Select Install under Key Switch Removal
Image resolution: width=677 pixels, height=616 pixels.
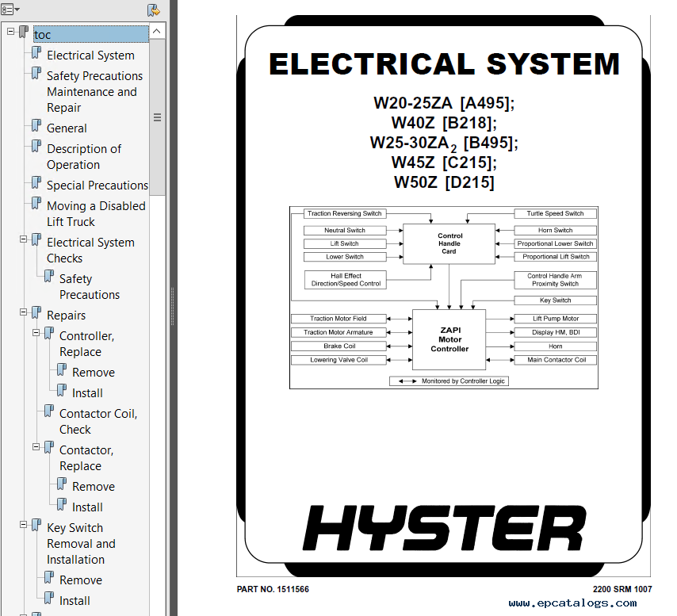click(75, 600)
